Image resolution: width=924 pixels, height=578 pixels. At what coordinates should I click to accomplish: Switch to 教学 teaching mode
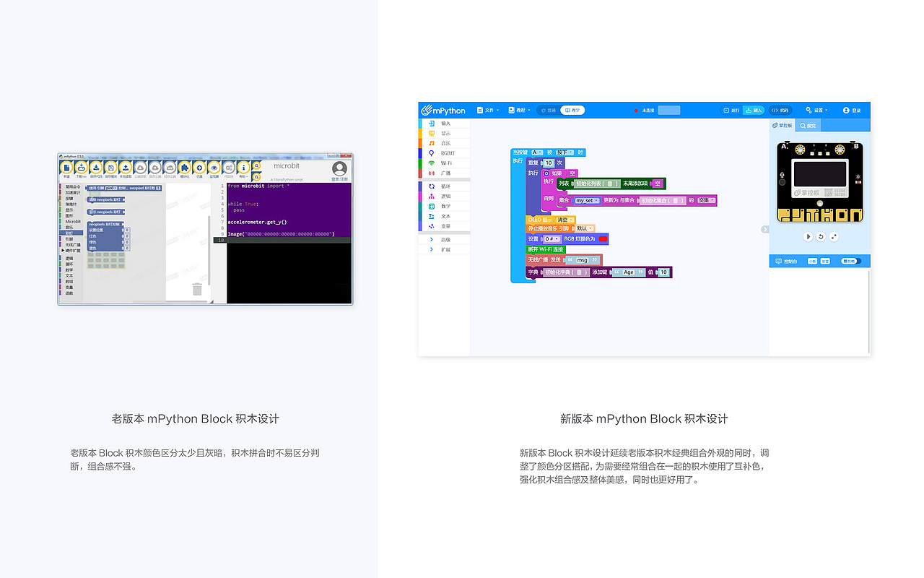pos(573,110)
